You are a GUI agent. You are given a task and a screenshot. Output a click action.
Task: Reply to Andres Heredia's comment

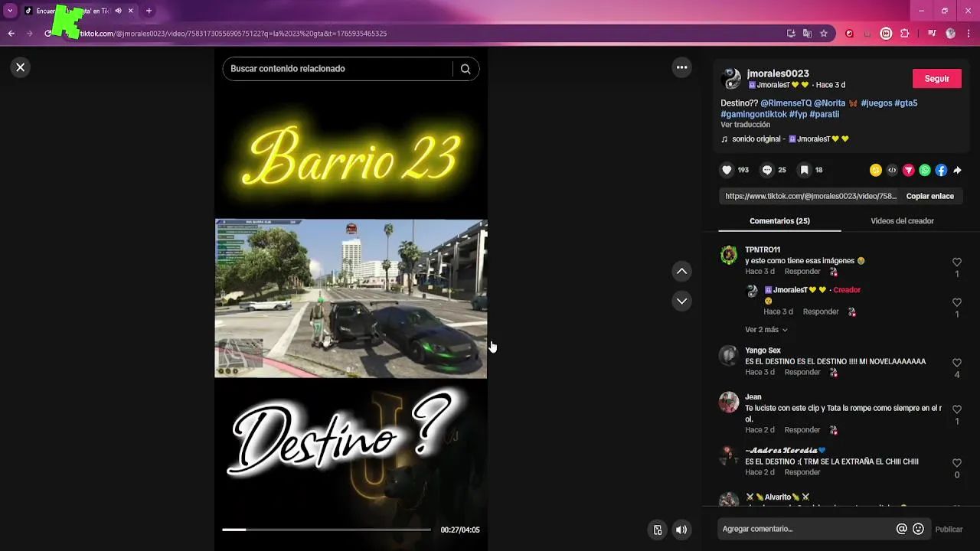(x=802, y=472)
